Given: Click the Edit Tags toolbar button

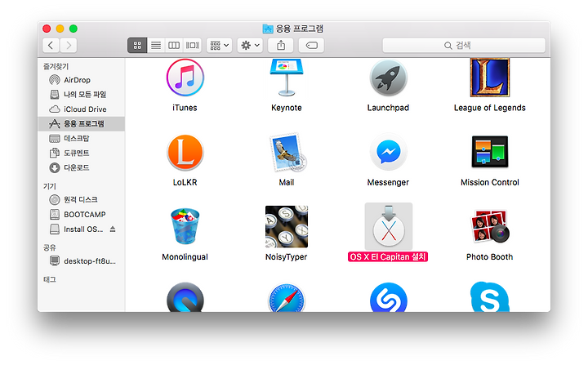Looking at the screenshot, I should tap(312, 46).
